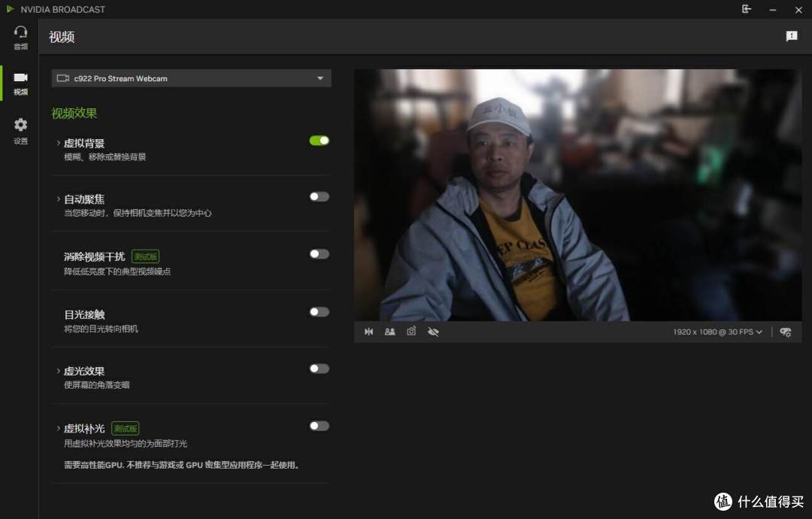Screen dimensions: 812x519
Task: Expand the 虚拟背景 options chevron
Action: click(58, 143)
